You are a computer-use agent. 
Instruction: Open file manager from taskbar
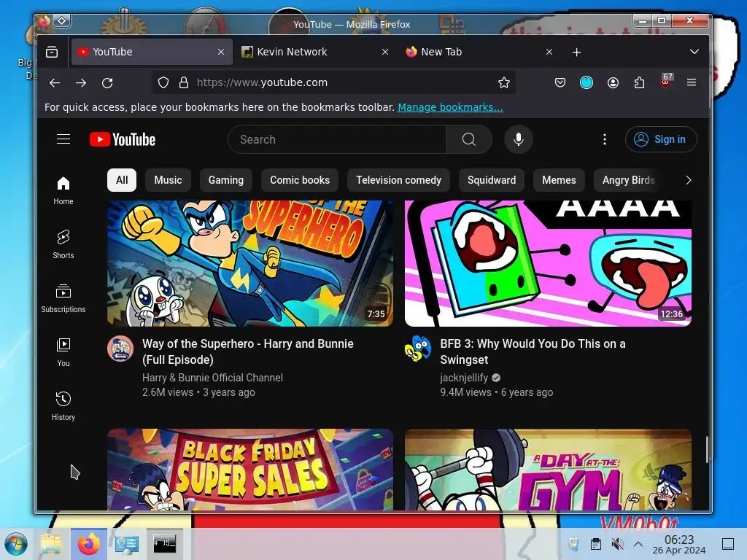point(52,544)
